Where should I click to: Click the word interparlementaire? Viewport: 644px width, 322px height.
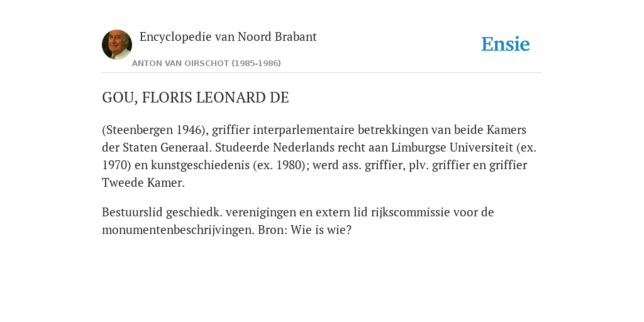pyautogui.click(x=304, y=130)
